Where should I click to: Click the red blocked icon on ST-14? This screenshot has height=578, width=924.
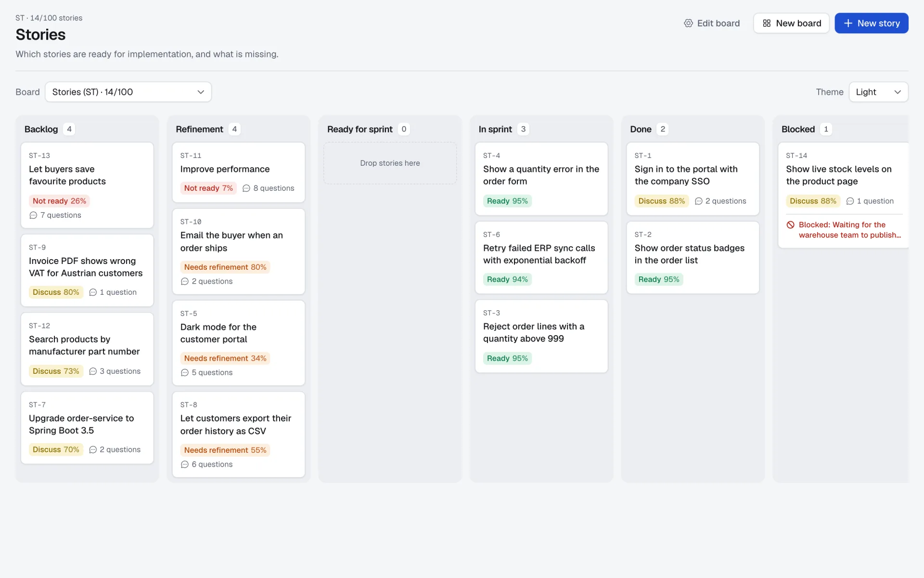791,225
